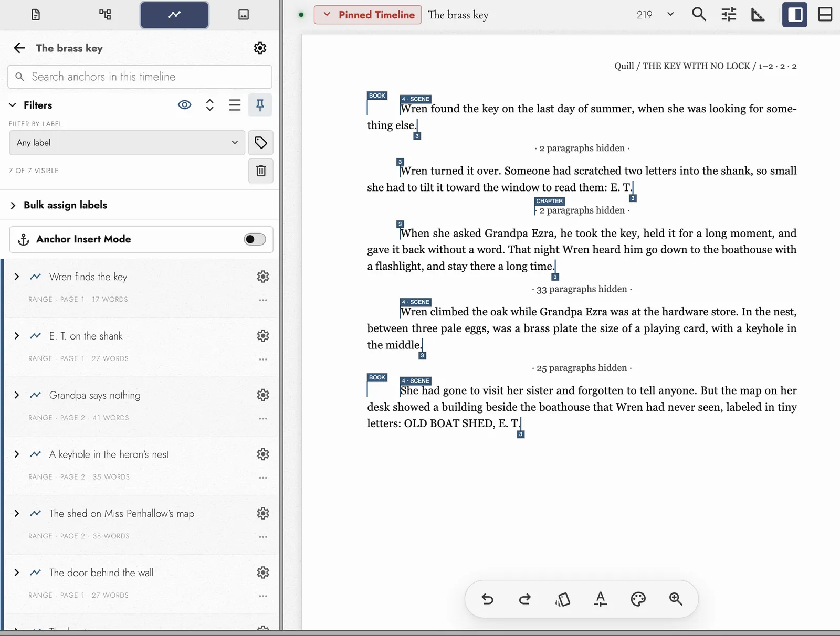Click the search anchors input field
This screenshot has width=840, height=636.
tap(140, 77)
